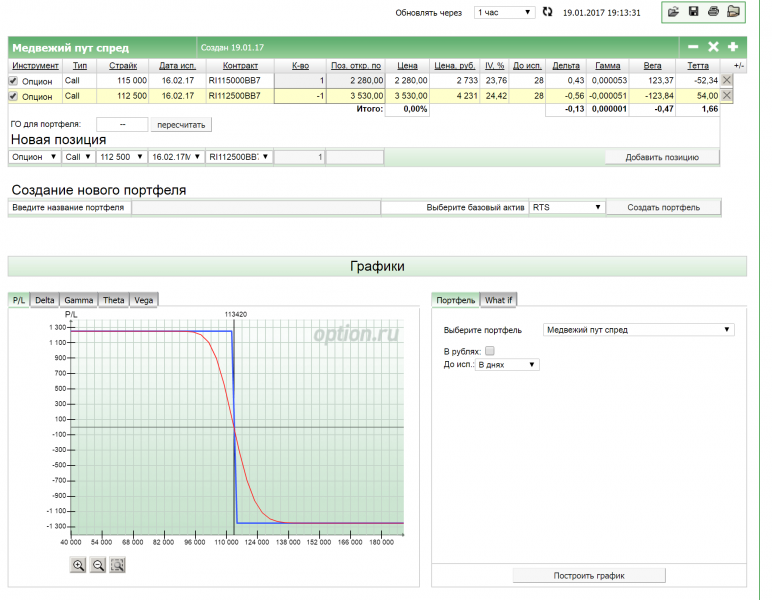
Task: Click the 'пересчитать' button
Action: tap(181, 125)
